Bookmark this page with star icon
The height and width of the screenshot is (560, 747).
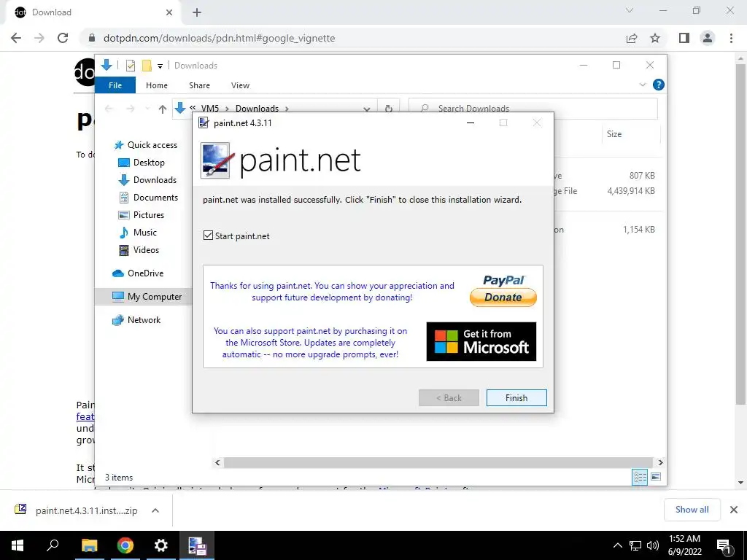point(655,38)
